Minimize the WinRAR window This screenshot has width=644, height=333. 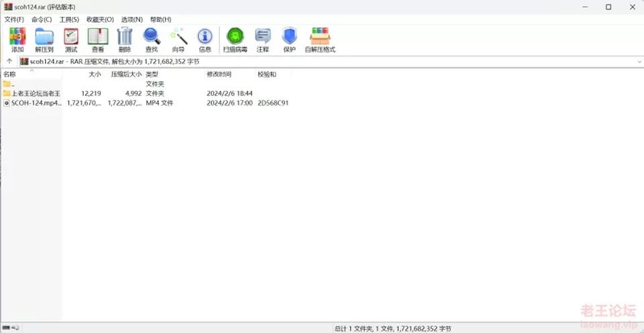coord(584,7)
